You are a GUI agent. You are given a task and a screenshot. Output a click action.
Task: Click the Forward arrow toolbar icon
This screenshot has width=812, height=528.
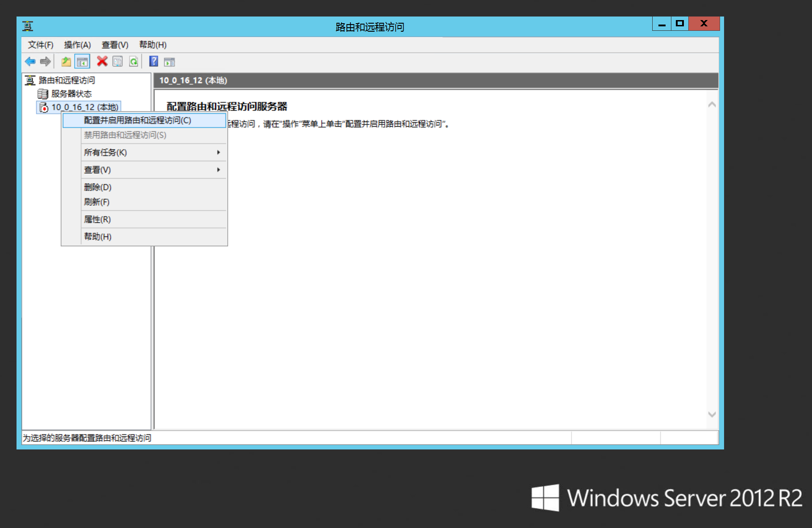point(45,62)
